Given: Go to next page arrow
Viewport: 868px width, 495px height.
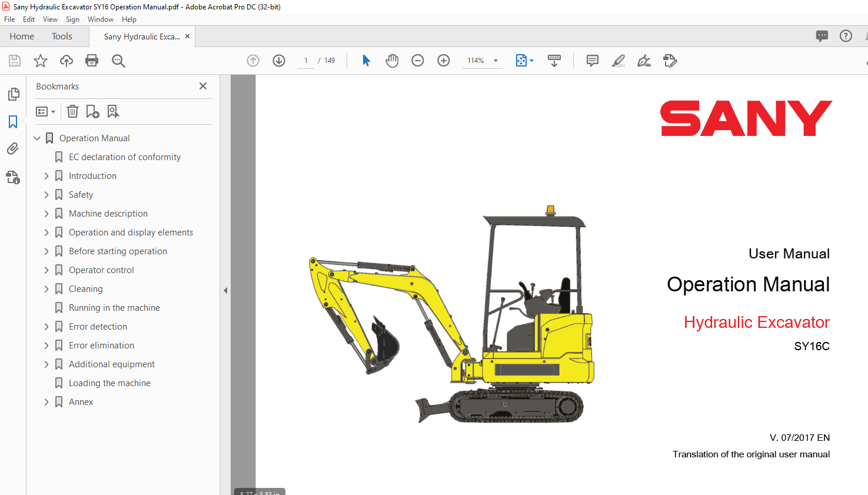Looking at the screenshot, I should pos(279,61).
